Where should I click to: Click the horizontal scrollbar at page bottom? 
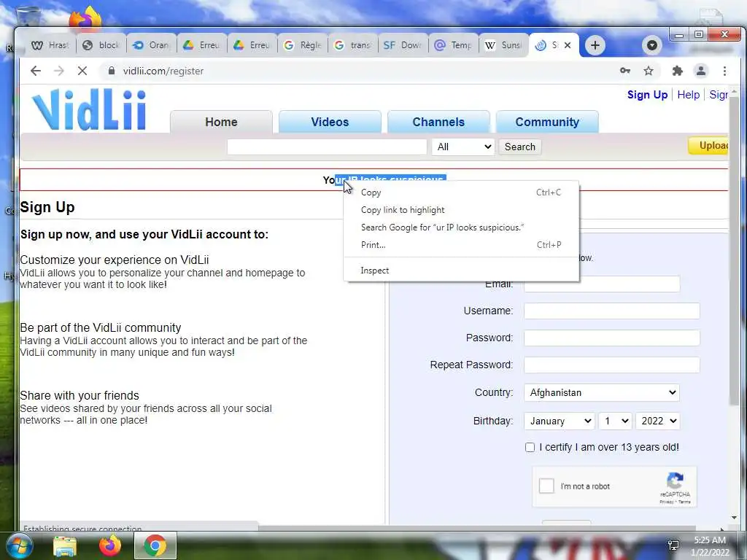476,529
